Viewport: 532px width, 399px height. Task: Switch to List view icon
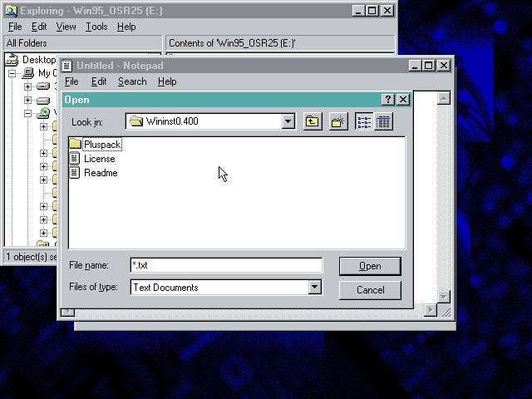[364, 121]
